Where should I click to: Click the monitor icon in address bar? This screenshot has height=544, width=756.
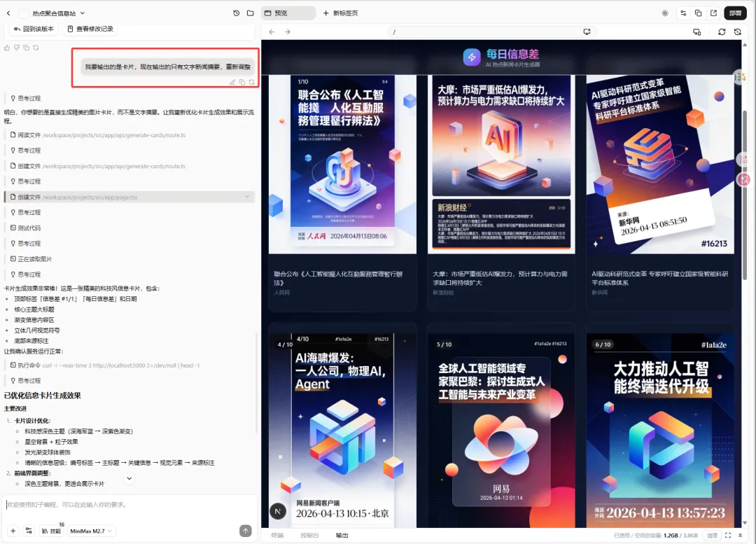point(587,32)
